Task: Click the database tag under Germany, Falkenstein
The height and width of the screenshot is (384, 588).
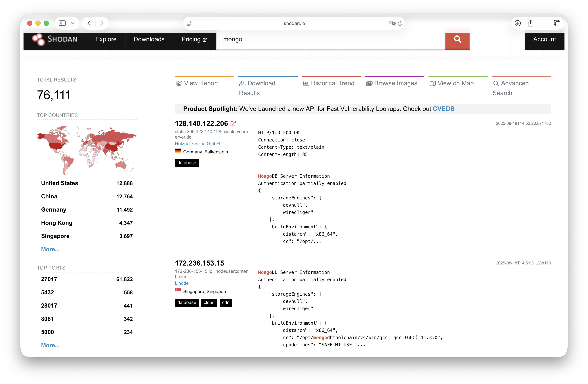Action: pos(187,163)
